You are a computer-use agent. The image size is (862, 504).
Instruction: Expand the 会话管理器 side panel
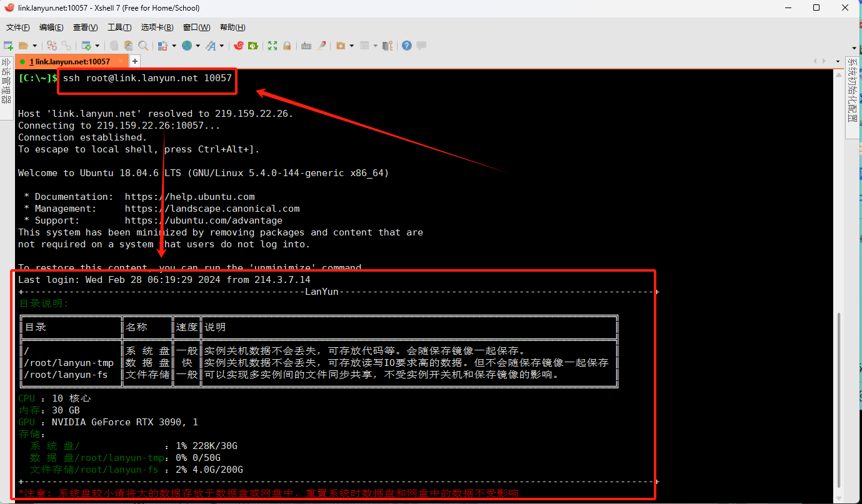[6, 88]
